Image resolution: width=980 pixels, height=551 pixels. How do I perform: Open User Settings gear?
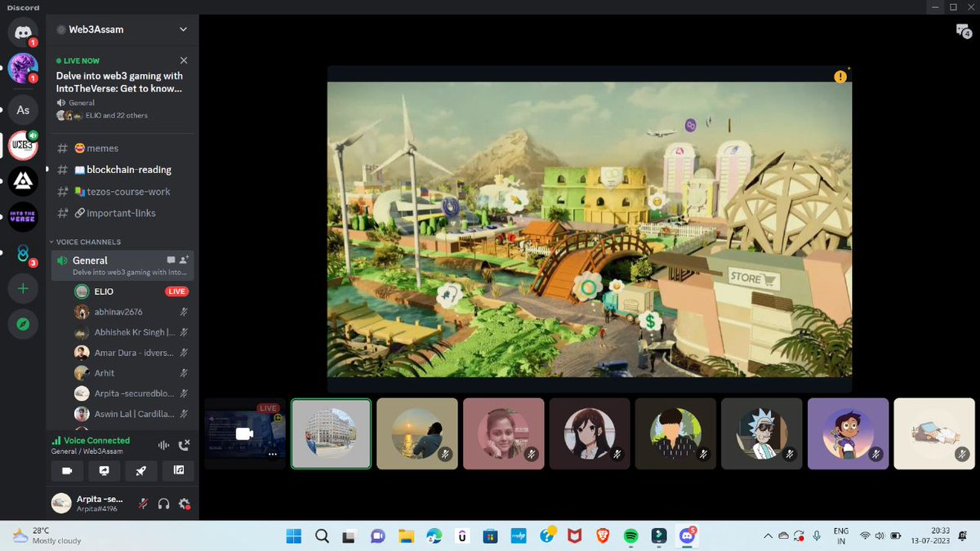(x=185, y=504)
